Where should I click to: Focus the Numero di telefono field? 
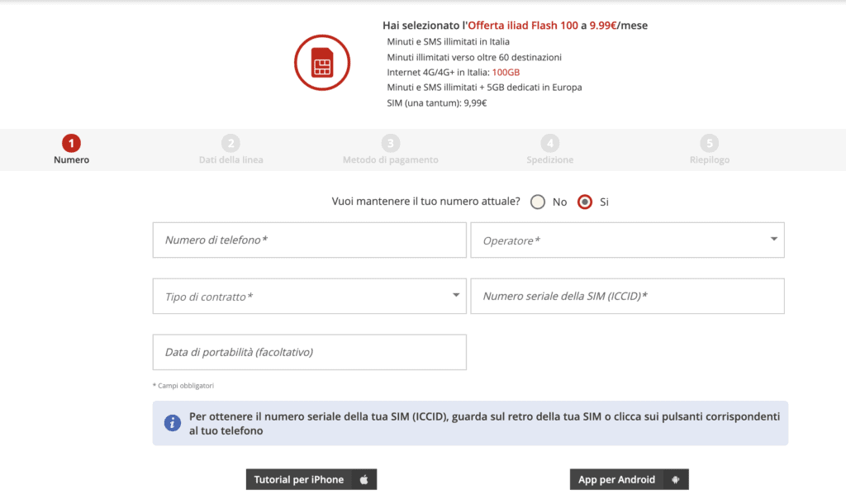click(309, 240)
